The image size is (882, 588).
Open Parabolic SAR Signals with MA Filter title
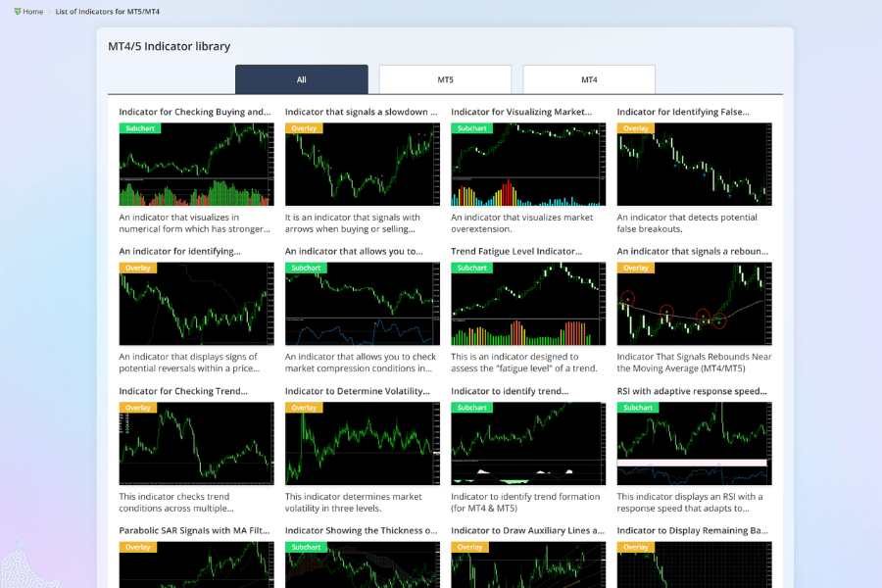pos(194,530)
